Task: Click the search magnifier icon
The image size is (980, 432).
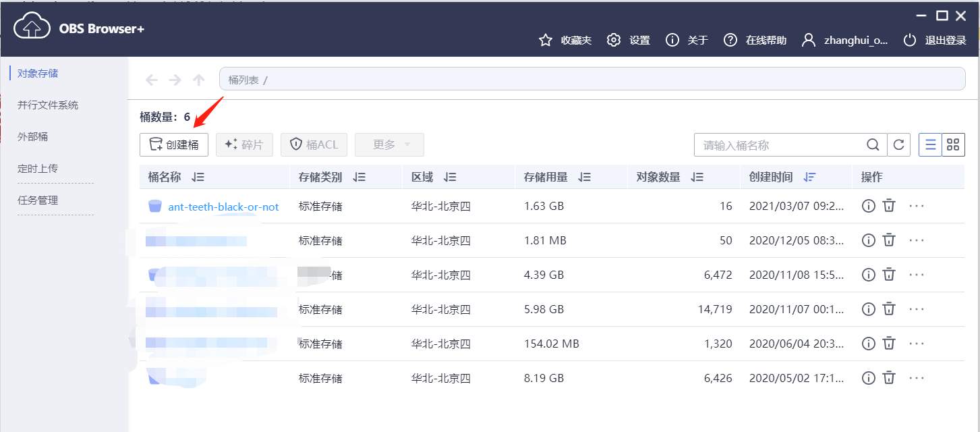Action: (873, 145)
